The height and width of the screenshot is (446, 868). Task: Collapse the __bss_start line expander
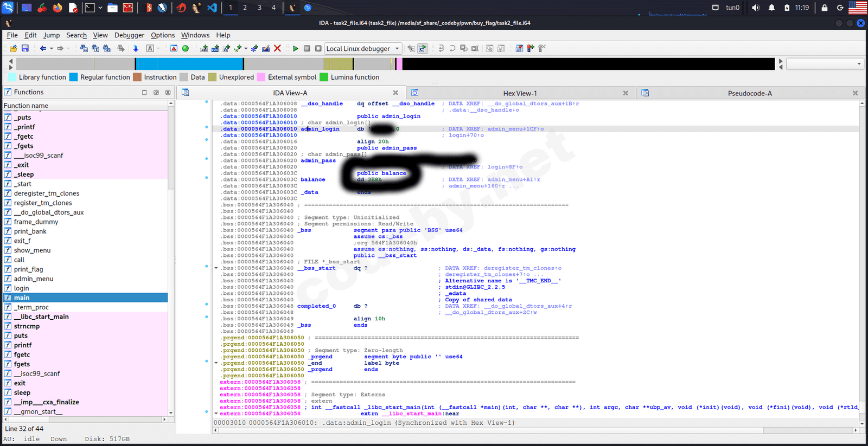[x=216, y=268]
